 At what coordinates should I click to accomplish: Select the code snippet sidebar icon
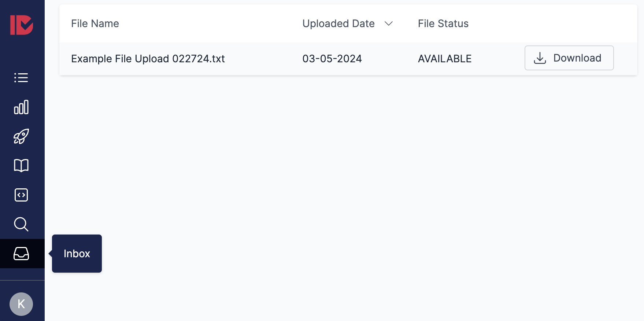21,195
